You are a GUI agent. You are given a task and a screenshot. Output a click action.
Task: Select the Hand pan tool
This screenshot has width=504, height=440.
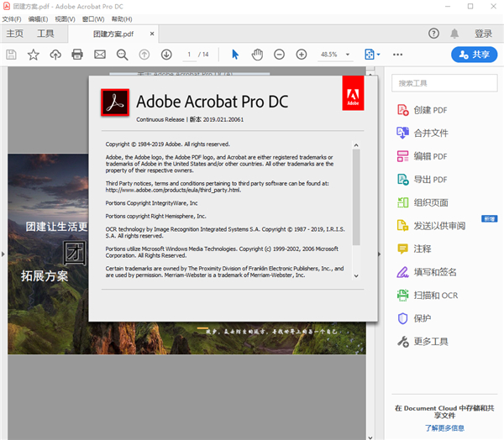pyautogui.click(x=257, y=55)
